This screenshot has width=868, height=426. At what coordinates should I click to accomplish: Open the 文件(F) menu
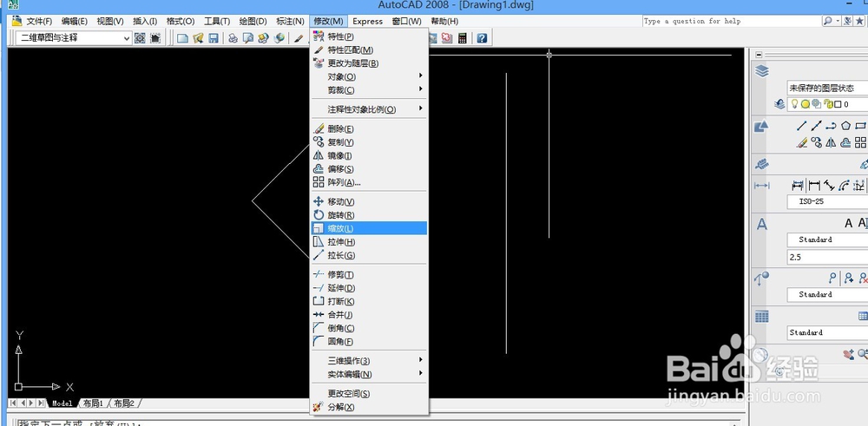(x=39, y=21)
